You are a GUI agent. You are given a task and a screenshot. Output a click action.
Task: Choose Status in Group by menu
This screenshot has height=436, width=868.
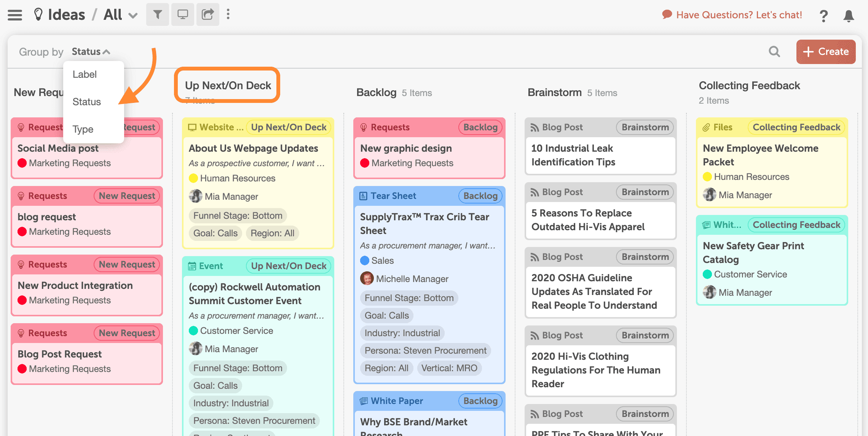(87, 102)
